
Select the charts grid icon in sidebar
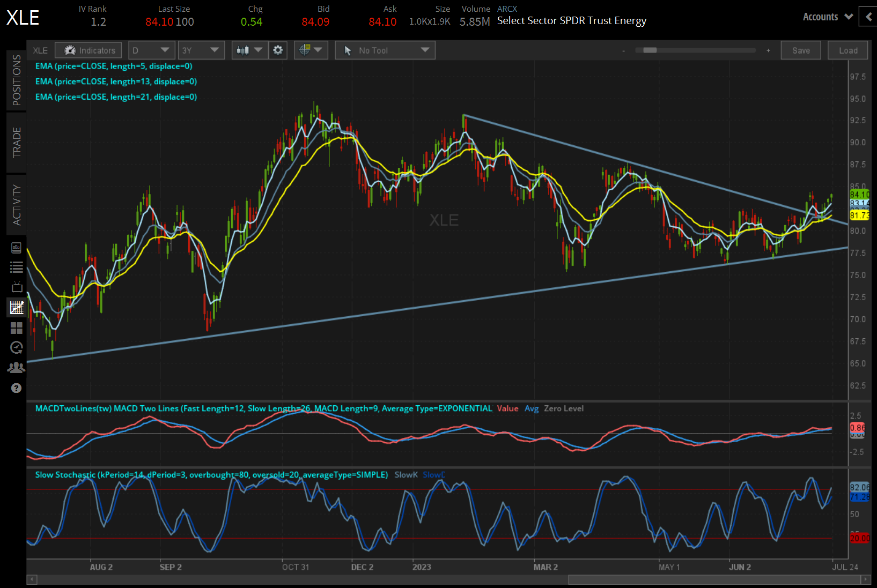click(x=17, y=308)
